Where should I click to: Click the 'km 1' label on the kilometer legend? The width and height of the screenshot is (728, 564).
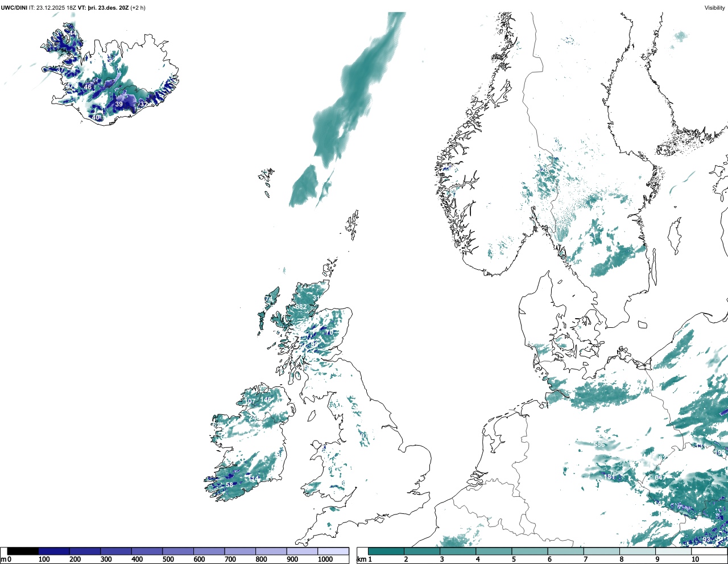365,559
